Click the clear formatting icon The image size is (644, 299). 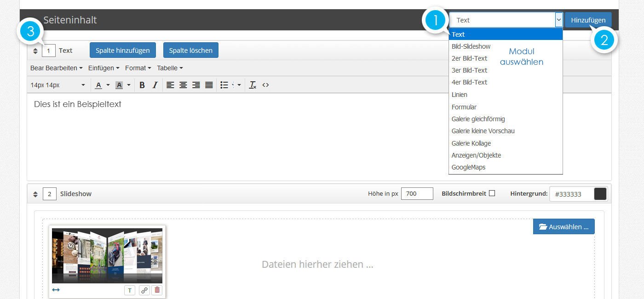pyautogui.click(x=253, y=85)
